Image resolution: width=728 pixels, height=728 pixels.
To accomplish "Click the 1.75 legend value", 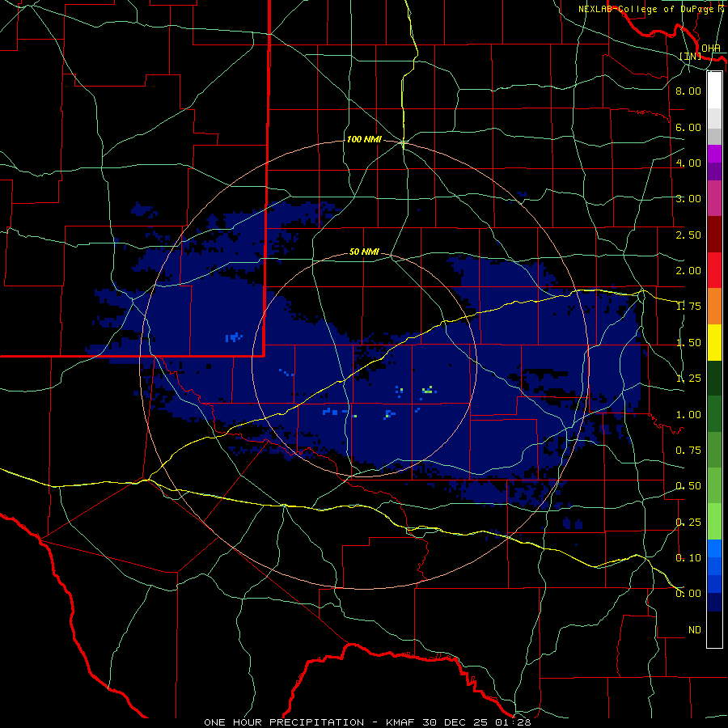I will [688, 307].
